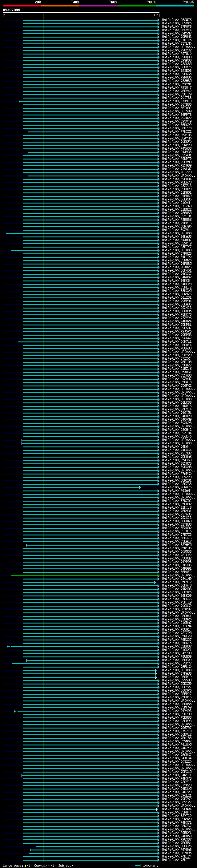Click the label UniRef100_A6N076
Viewport: 197px width, 868px height.
coord(177,487)
